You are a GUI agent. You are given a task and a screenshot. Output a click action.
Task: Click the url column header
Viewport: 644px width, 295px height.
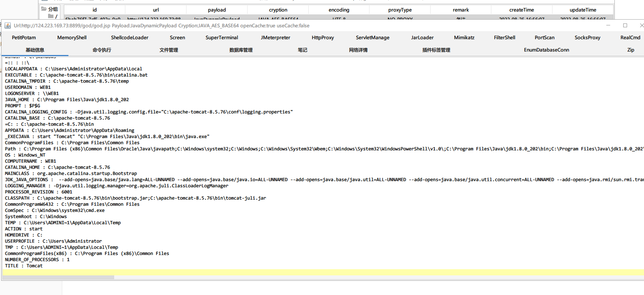[156, 10]
